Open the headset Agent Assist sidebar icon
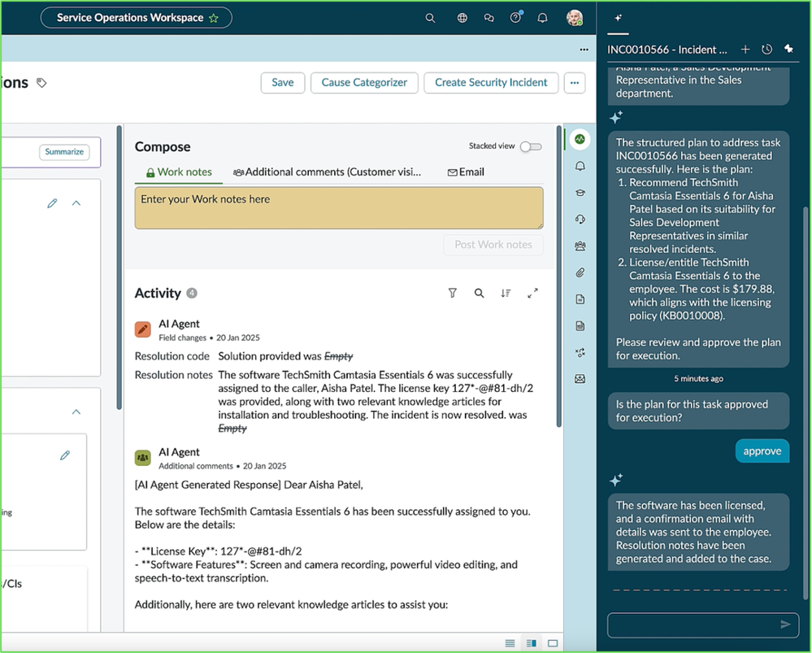 [579, 219]
